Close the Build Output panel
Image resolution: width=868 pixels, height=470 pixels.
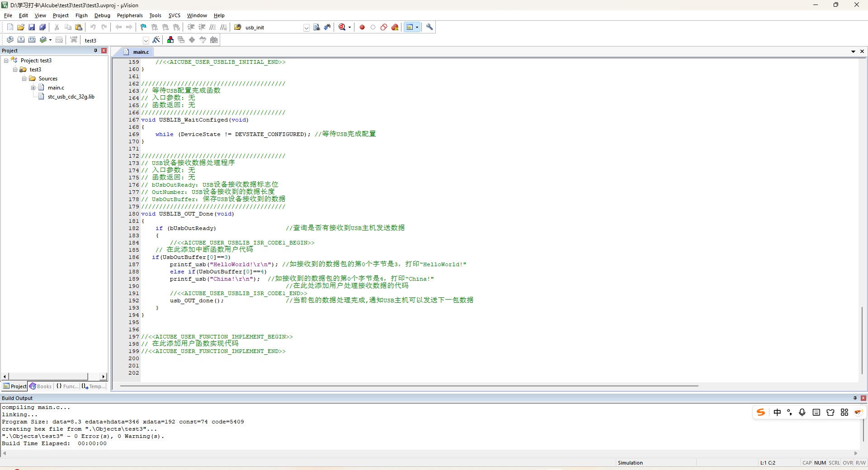[x=863, y=398]
